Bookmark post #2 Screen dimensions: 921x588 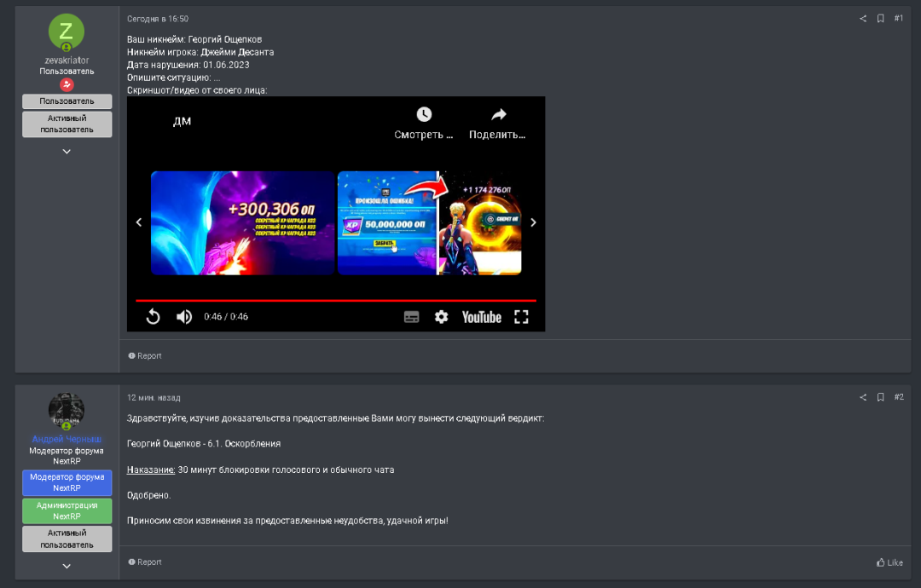click(880, 397)
